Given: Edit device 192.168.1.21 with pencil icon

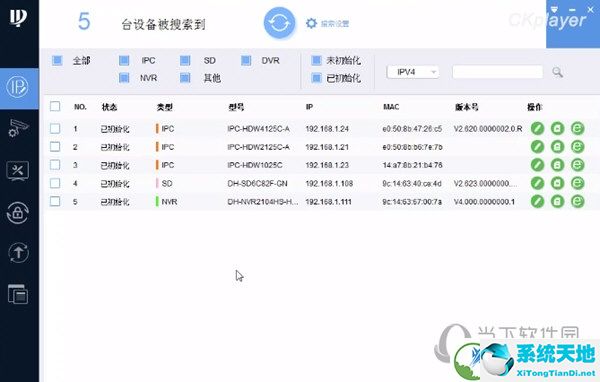Looking at the screenshot, I should coord(537,147).
